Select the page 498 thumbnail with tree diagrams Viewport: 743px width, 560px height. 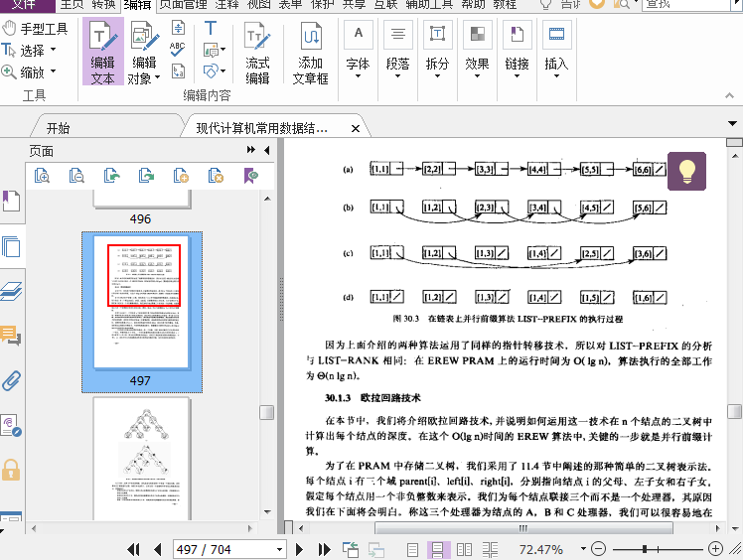pos(142,459)
